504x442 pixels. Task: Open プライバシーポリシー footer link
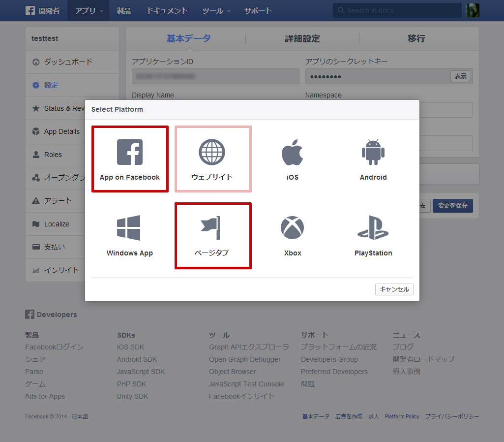[x=452, y=416]
